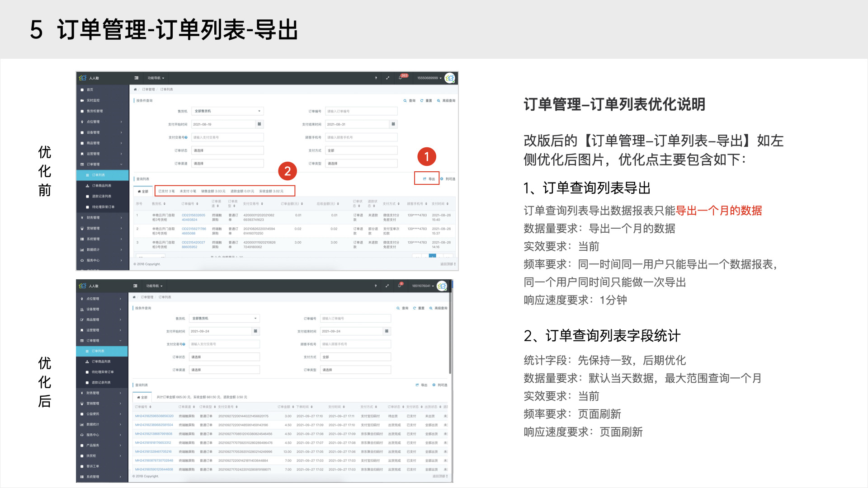
Task: Expand 公益便民 in the 优化后 sidebar
Action: (102, 414)
